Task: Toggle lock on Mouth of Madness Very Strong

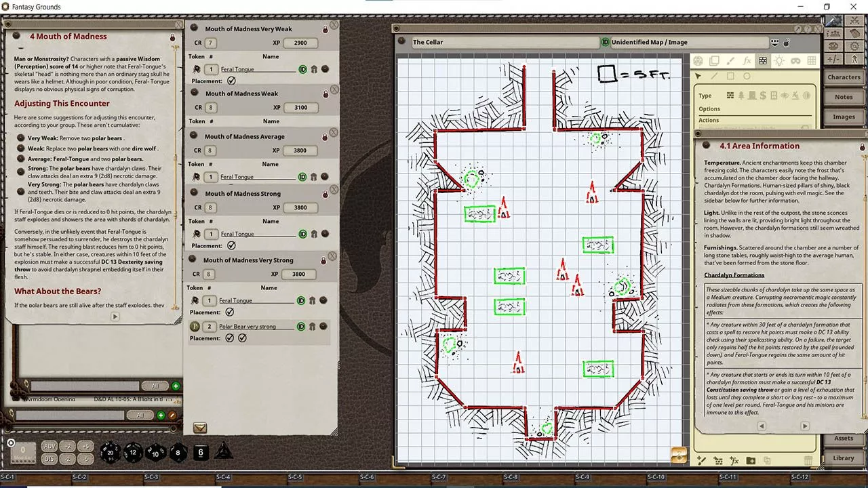Action: 325,260
